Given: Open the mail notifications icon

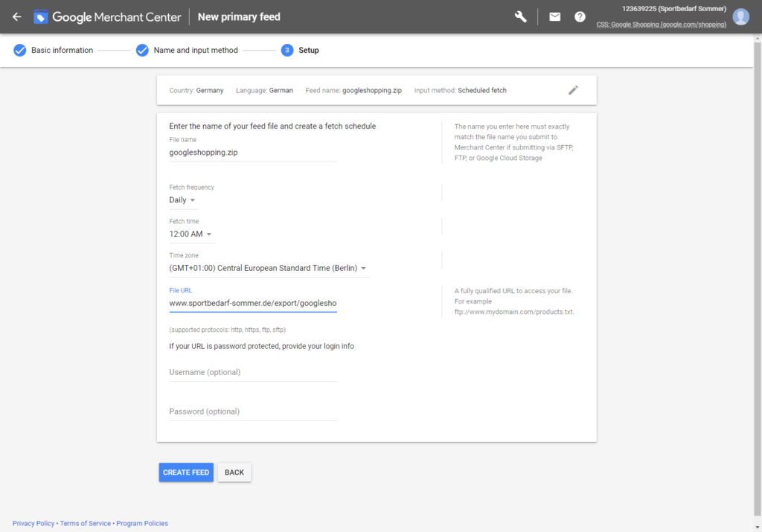Looking at the screenshot, I should tap(554, 16).
